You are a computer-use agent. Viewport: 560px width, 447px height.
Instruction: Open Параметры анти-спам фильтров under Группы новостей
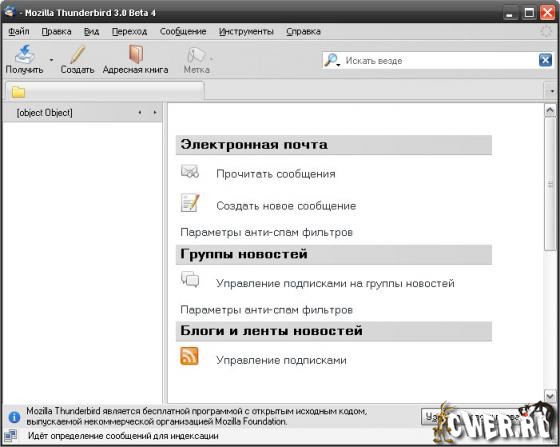coord(266,310)
